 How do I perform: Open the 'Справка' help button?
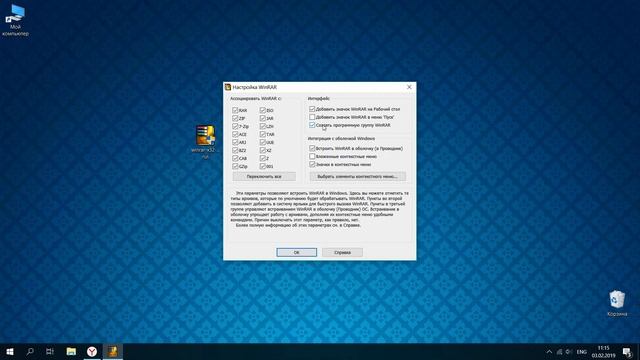pos(342,252)
